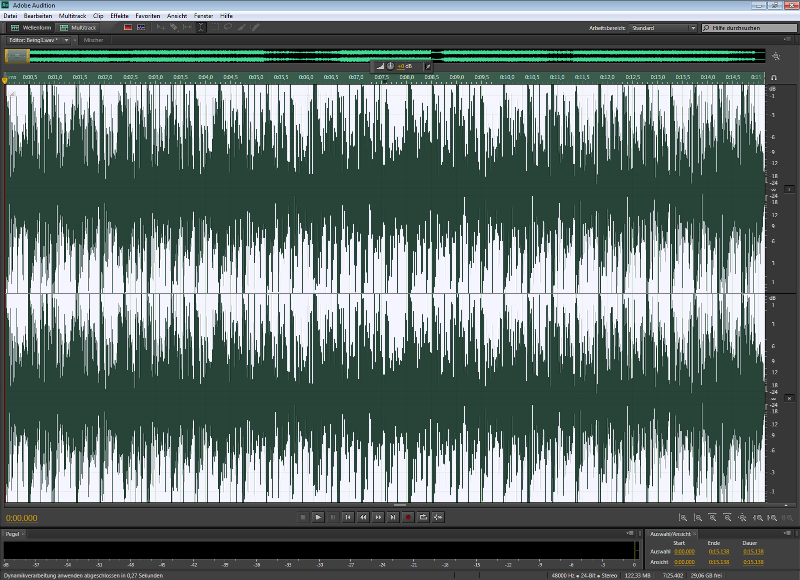The width and height of the screenshot is (800, 580).
Task: Click the Auswahl Ende value 0:15.138
Action: click(x=719, y=552)
